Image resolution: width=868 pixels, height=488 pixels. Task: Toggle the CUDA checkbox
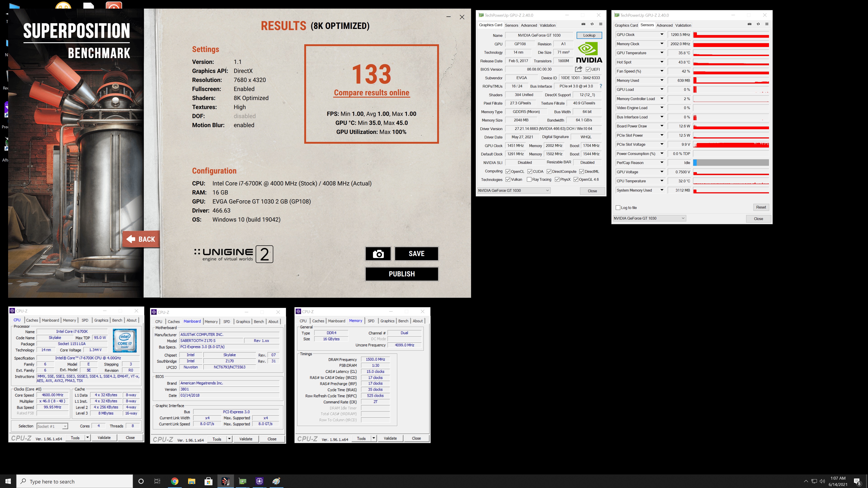(x=530, y=171)
